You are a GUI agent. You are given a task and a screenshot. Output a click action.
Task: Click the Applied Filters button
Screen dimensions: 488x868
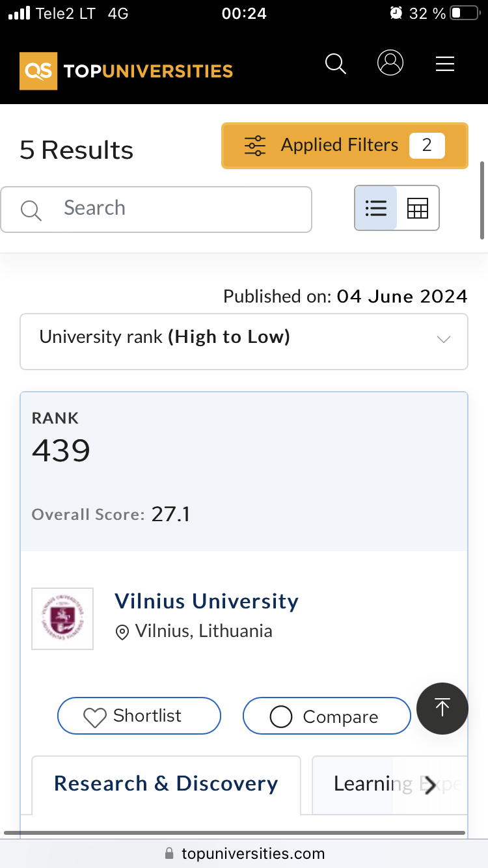coord(344,146)
